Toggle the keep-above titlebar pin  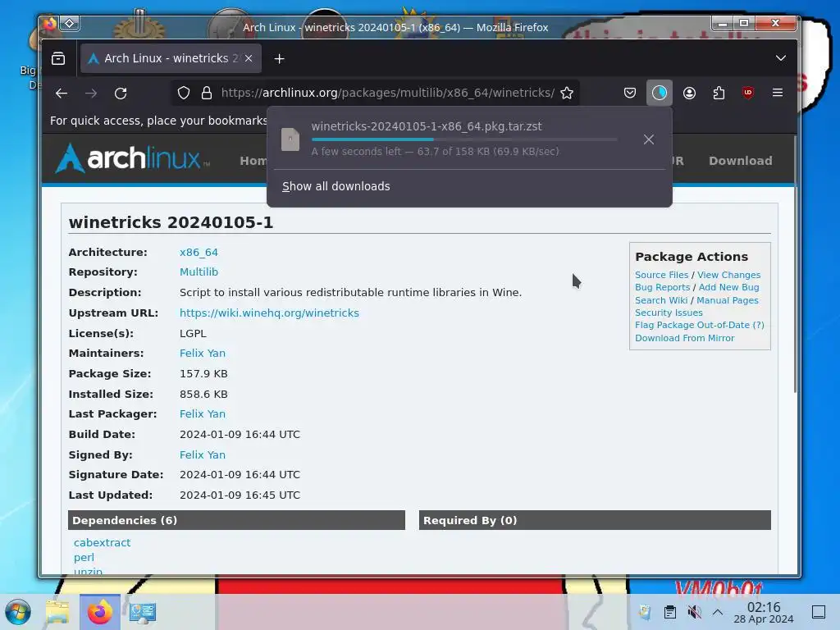tap(70, 24)
